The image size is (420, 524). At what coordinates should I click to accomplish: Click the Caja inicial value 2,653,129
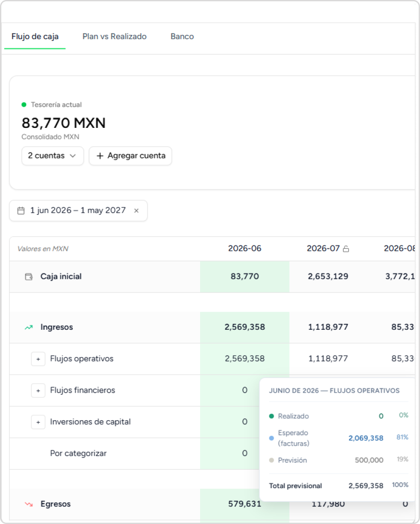pos(328,276)
